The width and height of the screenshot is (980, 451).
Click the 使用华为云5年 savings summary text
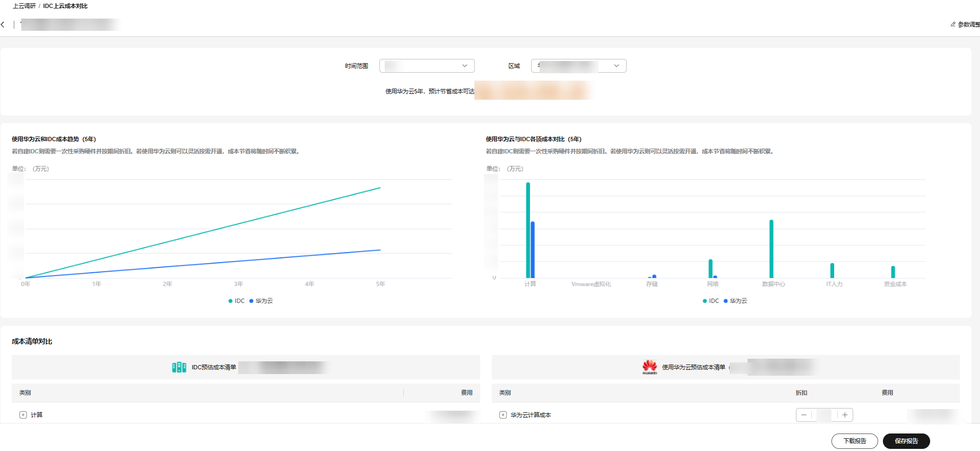pyautogui.click(x=430, y=91)
